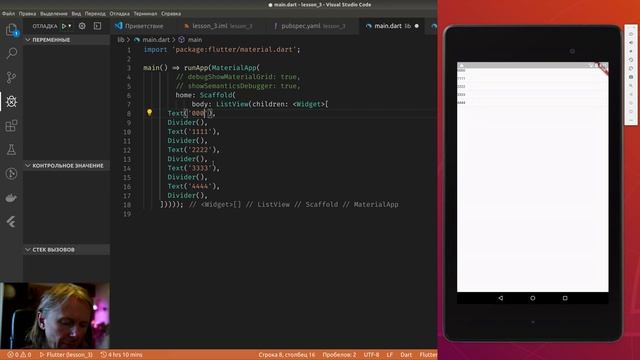Switch to the lesson_3.iml tab
The height and width of the screenshot is (360, 640).
coord(222,26)
